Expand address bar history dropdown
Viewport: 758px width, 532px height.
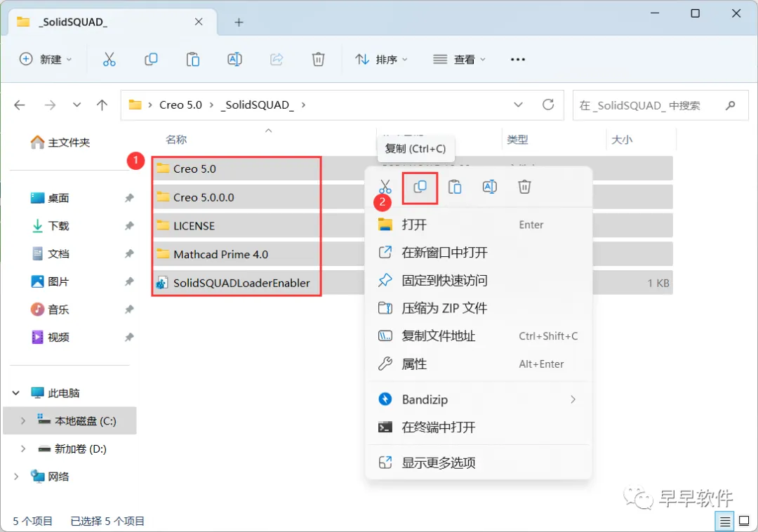[518, 105]
